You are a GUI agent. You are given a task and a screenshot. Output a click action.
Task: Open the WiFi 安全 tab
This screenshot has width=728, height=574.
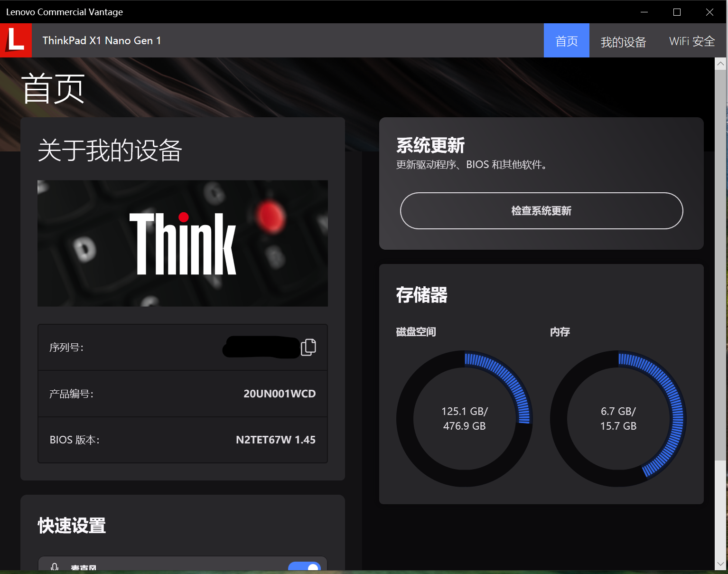(x=692, y=41)
